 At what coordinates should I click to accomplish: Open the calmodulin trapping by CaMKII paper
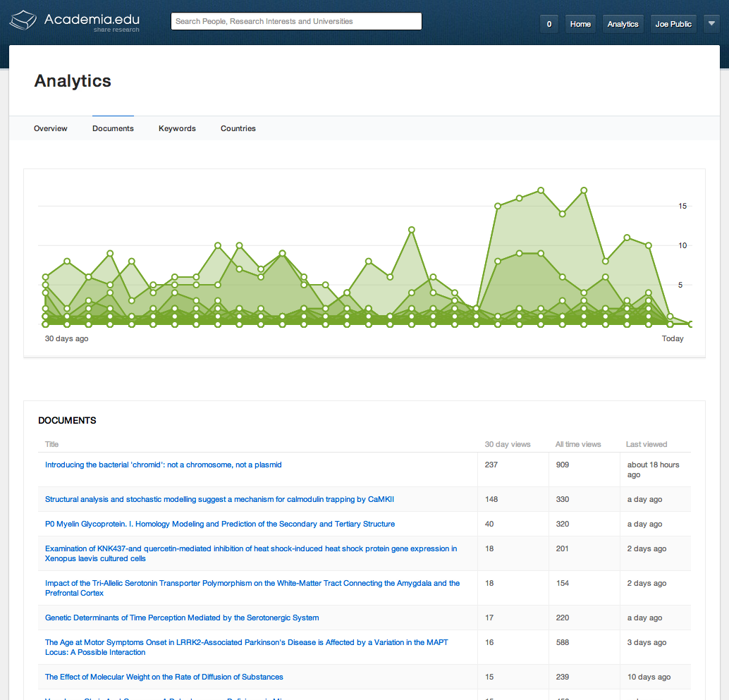[x=218, y=499]
